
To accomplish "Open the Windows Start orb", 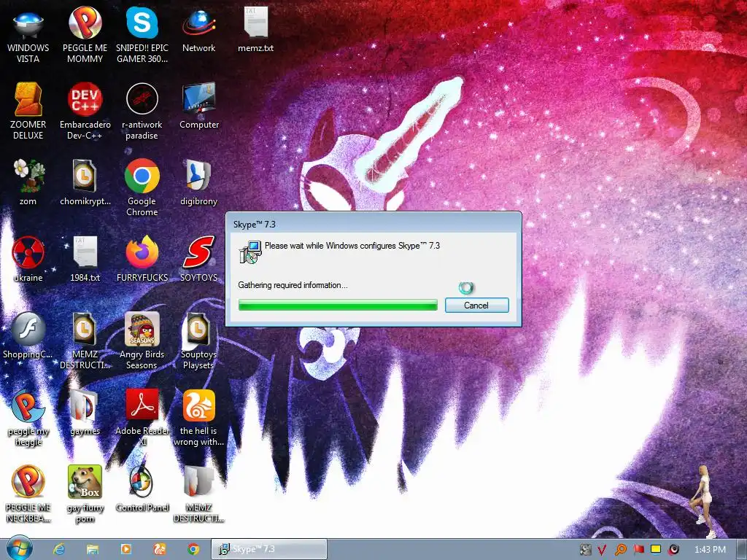I will pos(19,548).
